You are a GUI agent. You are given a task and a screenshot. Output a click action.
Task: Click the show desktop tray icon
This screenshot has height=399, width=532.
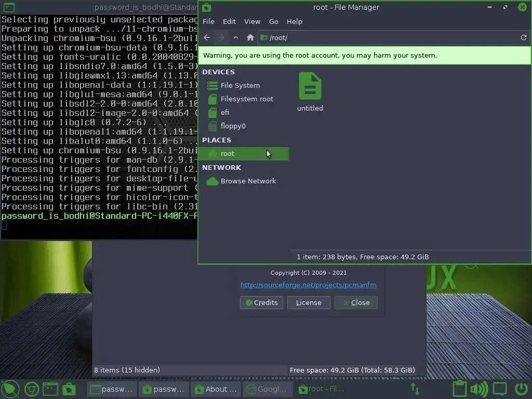pyautogui.click(x=500, y=389)
